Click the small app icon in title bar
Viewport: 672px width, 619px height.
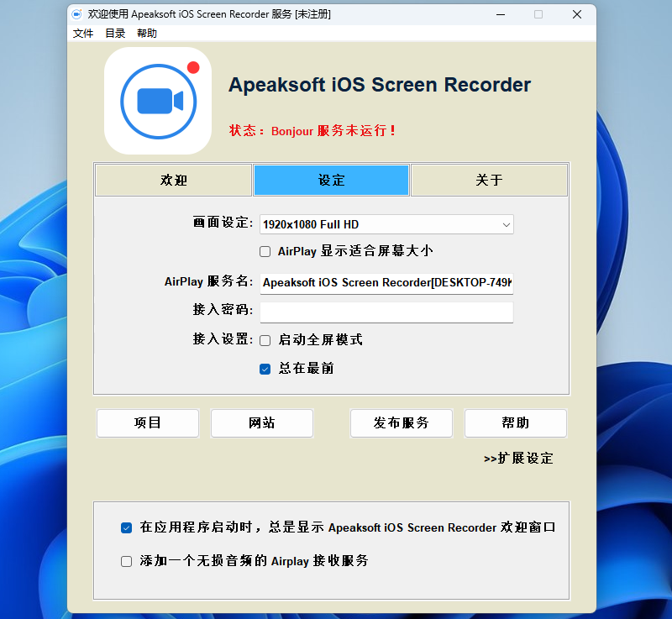76,14
